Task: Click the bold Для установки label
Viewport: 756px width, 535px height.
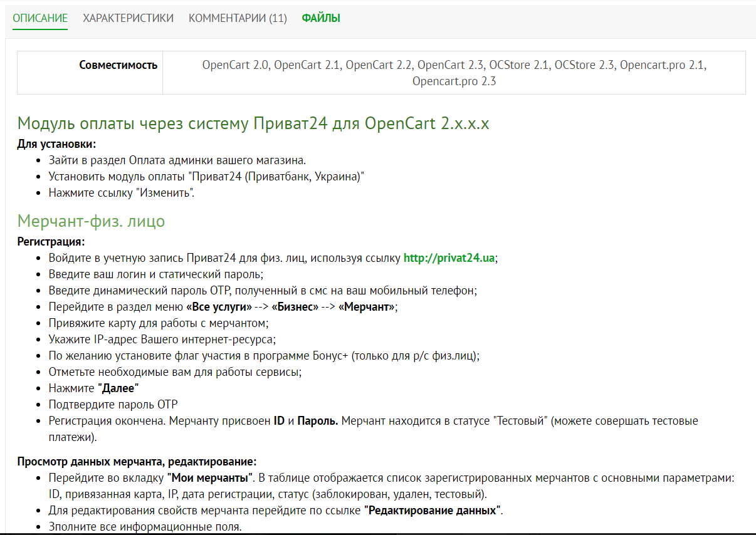Action: 56,144
